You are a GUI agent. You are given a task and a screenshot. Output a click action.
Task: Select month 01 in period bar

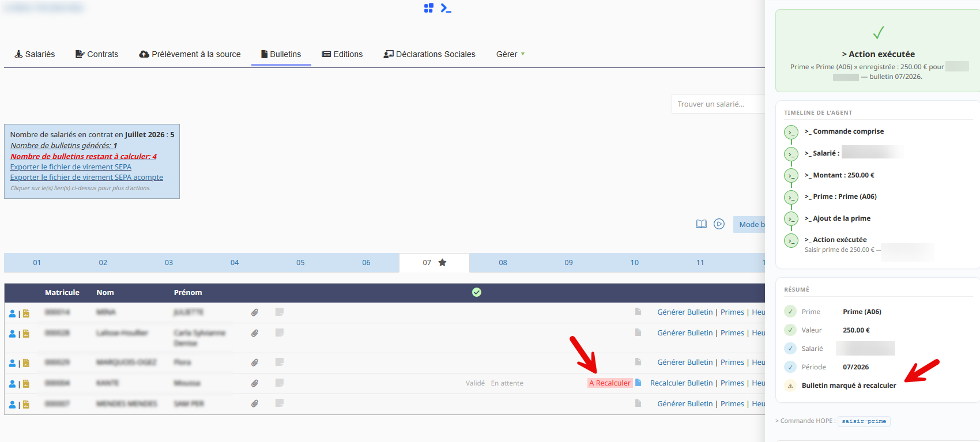pos(37,263)
